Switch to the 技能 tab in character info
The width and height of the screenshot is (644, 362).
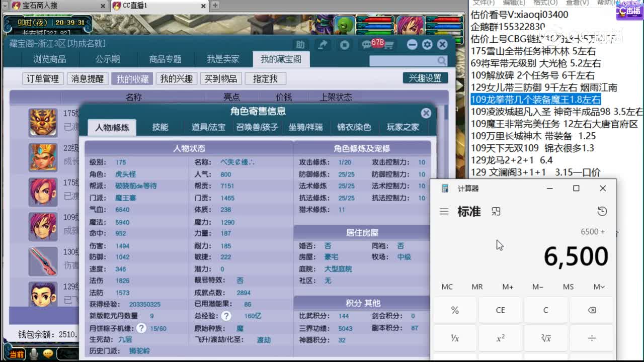(160, 127)
